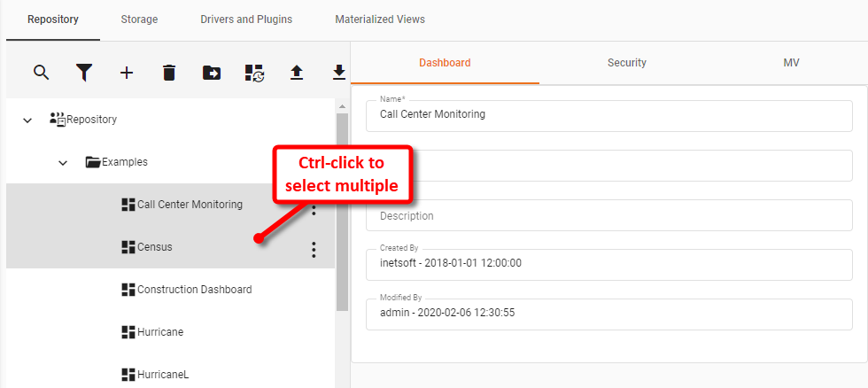Viewport: 868px width, 388px height.
Task: Click the Census dashboard icon
Action: (128, 247)
